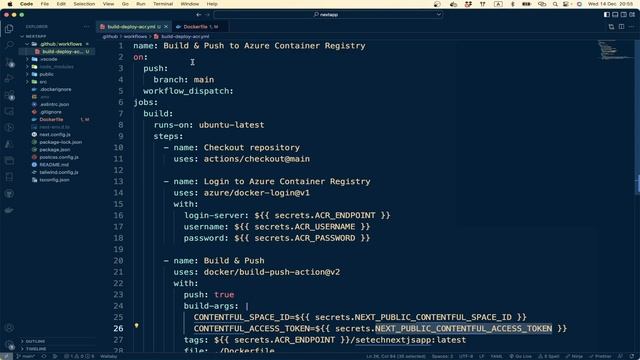This screenshot has height=360, width=640.
Task: Click the UTF-8 encoding status item
Action: coord(466,356)
